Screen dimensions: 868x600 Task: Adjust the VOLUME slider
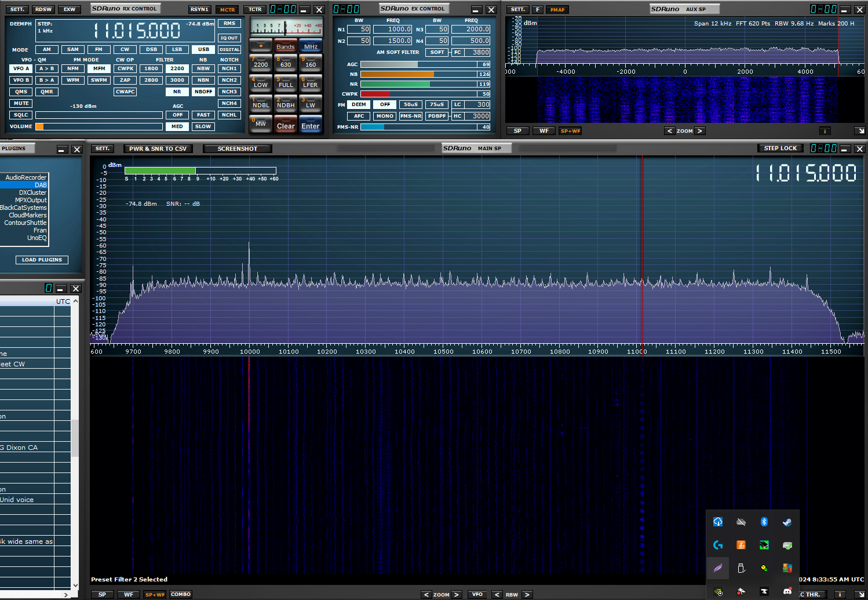pos(99,126)
